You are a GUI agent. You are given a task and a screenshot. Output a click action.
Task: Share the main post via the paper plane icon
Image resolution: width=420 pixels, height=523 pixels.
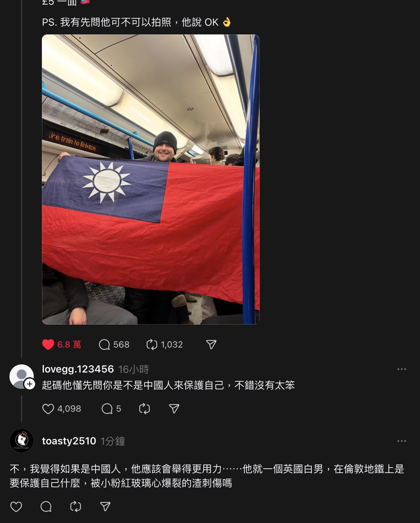tap(211, 345)
